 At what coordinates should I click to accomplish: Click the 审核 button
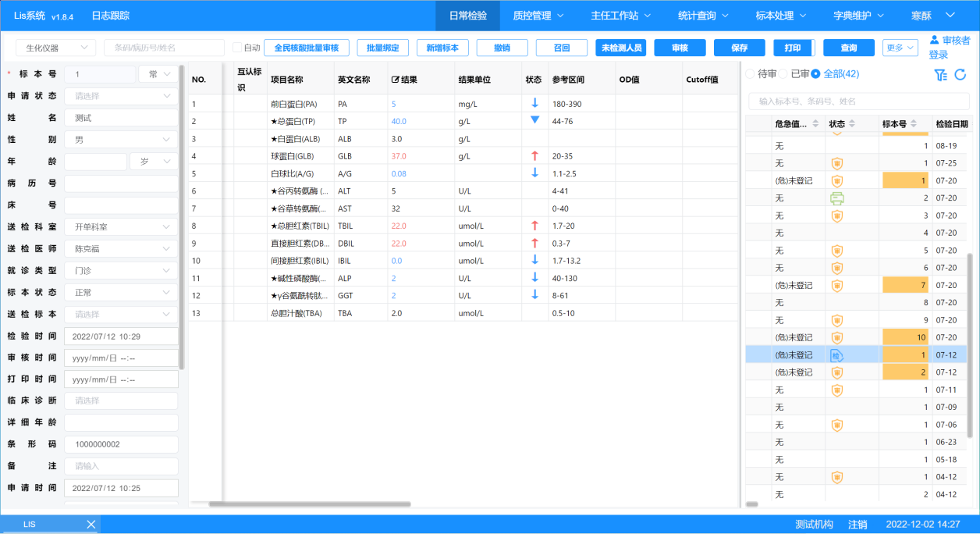point(680,48)
